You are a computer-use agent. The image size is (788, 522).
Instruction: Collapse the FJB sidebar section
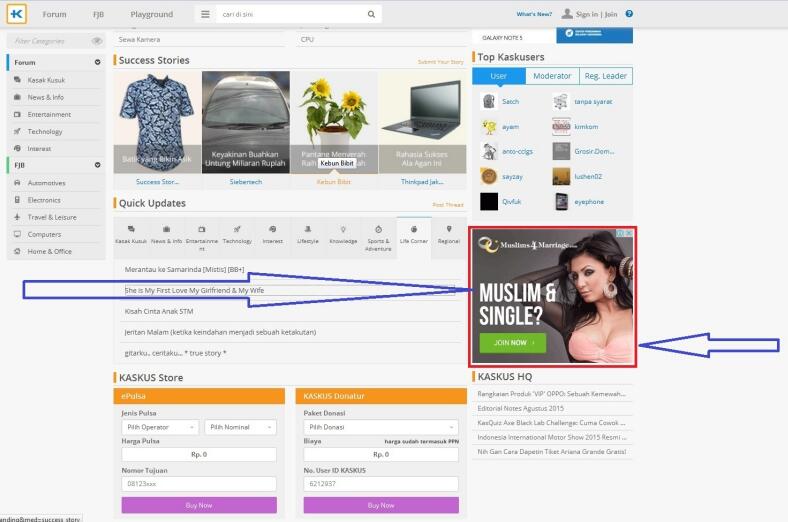click(97, 165)
